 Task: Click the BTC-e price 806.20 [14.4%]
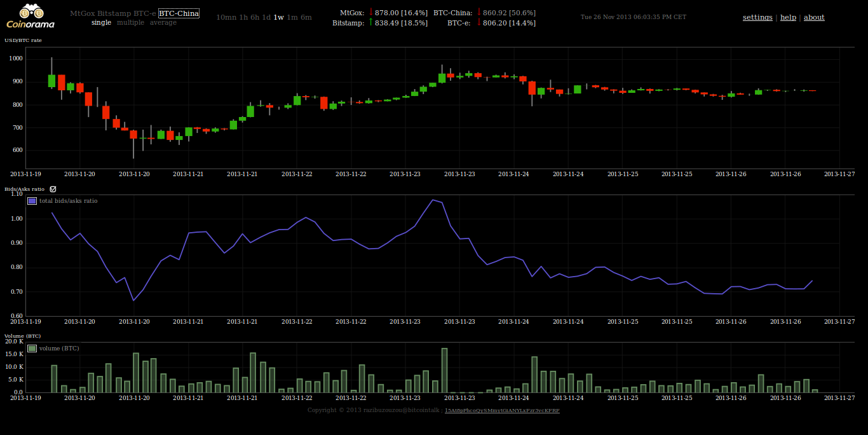[510, 23]
